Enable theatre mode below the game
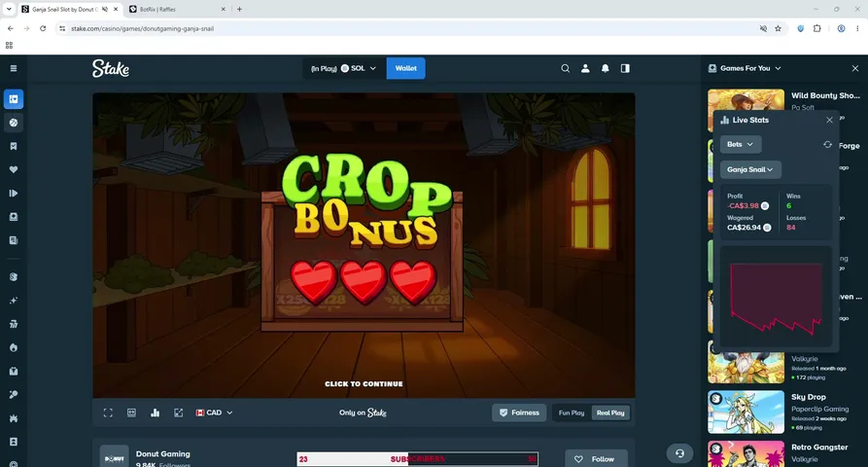The height and width of the screenshot is (467, 868). tap(131, 413)
